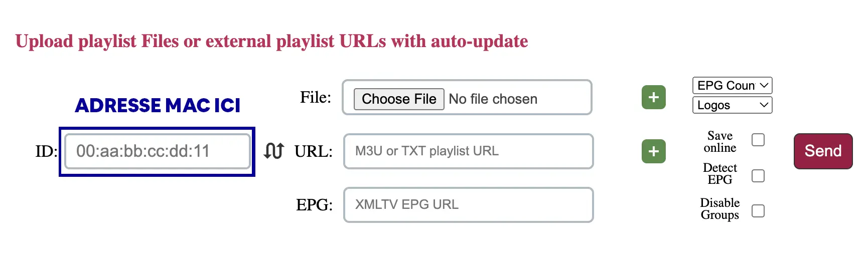The height and width of the screenshot is (264, 868).
Task: Open the EPG Country dropdown
Action: click(x=732, y=86)
